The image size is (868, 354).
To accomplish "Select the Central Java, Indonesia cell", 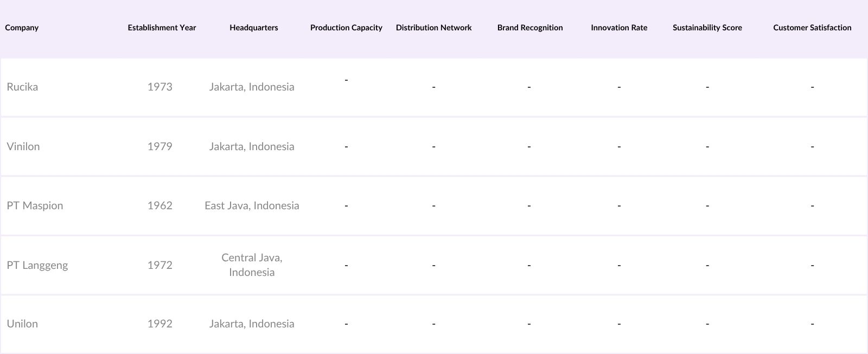I will [252, 265].
